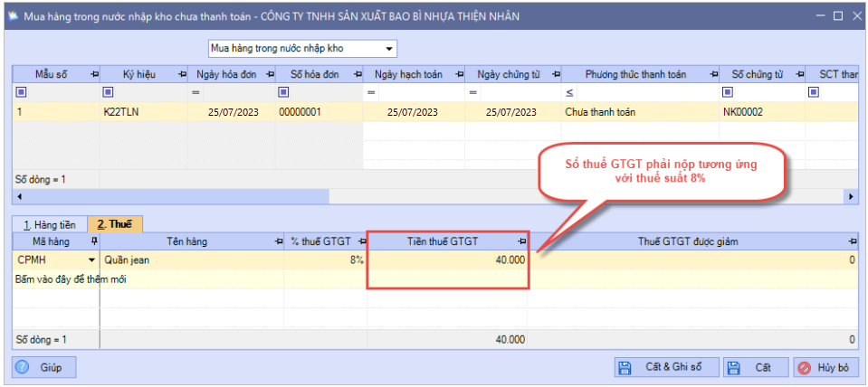Expand the Mã hàng CPMH dropdown arrow
The width and height of the screenshot is (868, 387).
click(x=91, y=260)
